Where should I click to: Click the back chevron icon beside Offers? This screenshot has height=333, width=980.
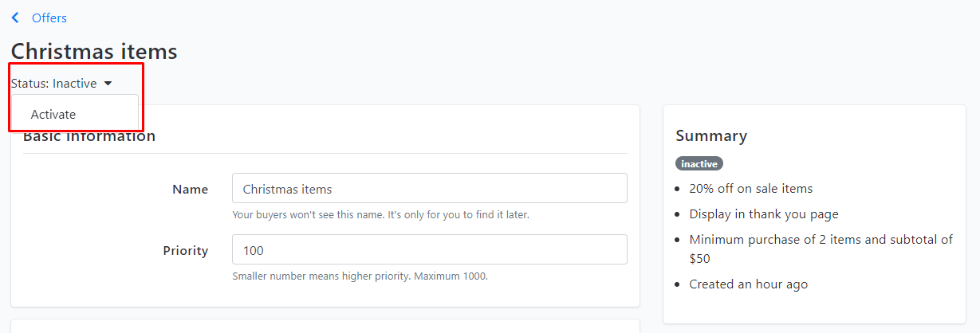tap(15, 18)
